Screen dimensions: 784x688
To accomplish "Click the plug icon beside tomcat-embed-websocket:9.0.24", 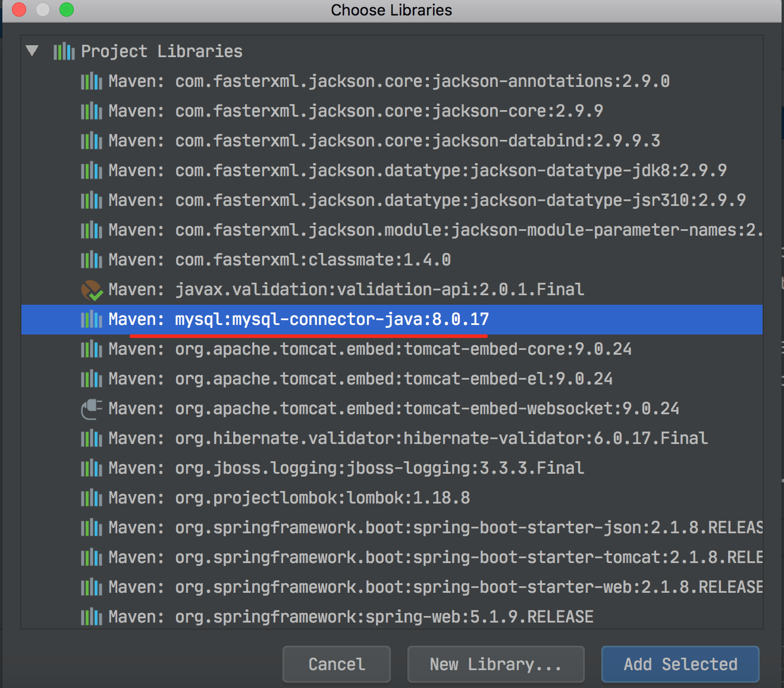I will pyautogui.click(x=92, y=409).
